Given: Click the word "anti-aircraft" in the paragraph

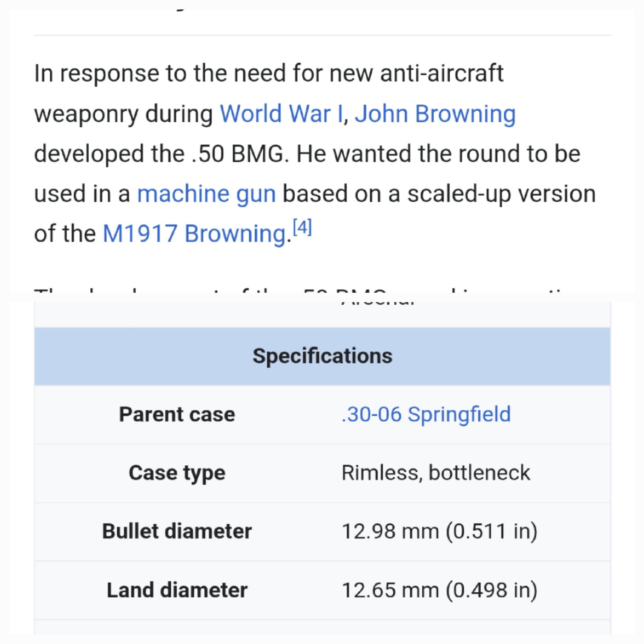Looking at the screenshot, I should pos(442,73).
